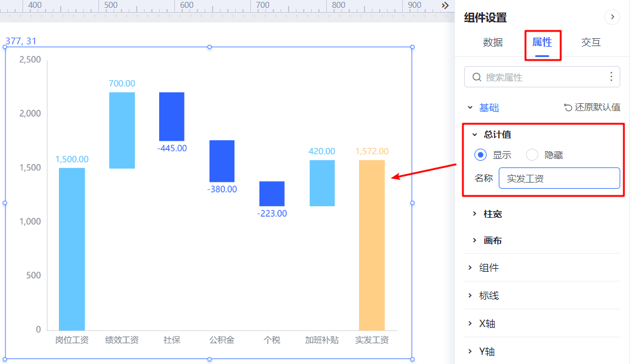Click the 名称 input containing 实发工资
The height and width of the screenshot is (364, 633).
point(559,178)
